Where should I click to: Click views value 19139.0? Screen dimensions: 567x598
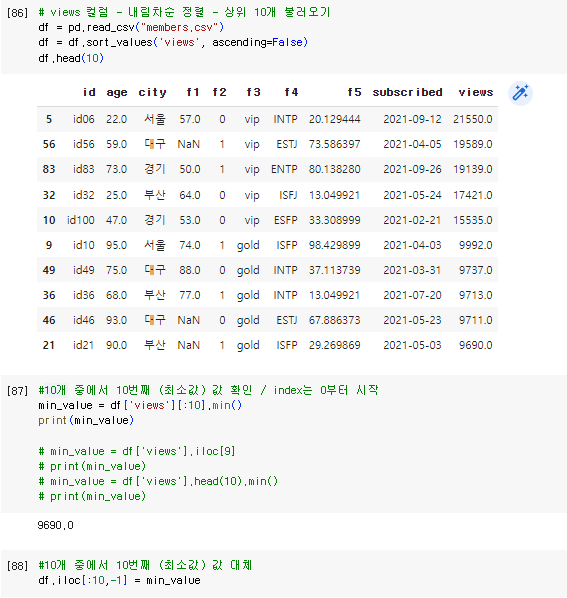coord(472,169)
